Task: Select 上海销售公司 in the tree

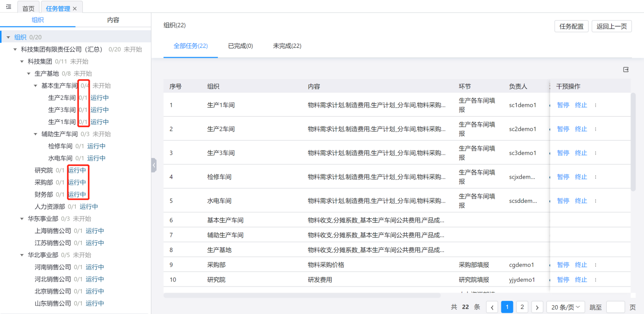Action: [53, 231]
